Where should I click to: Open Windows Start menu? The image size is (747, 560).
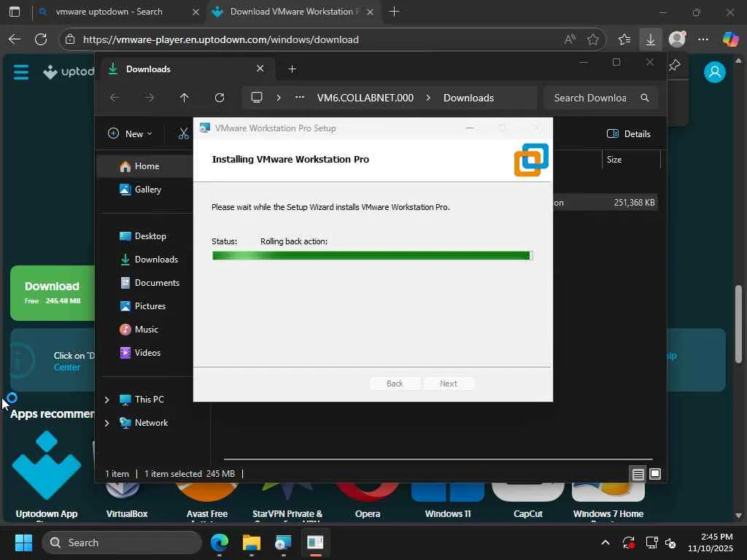tap(23, 542)
